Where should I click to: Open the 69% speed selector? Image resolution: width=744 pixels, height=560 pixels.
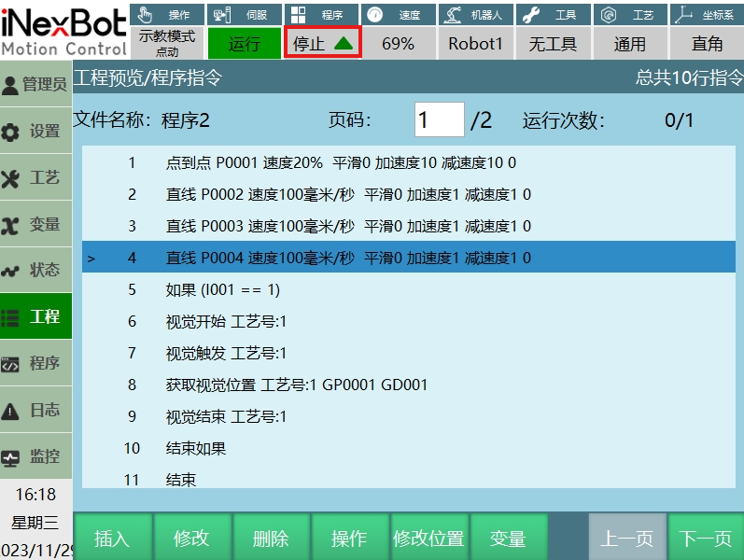tap(398, 44)
